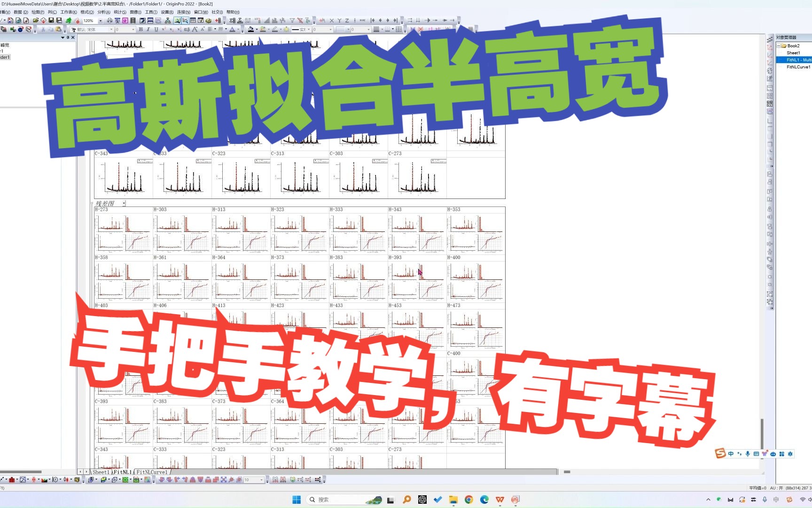Click the Recalculate green runner icon

(x=68, y=20)
